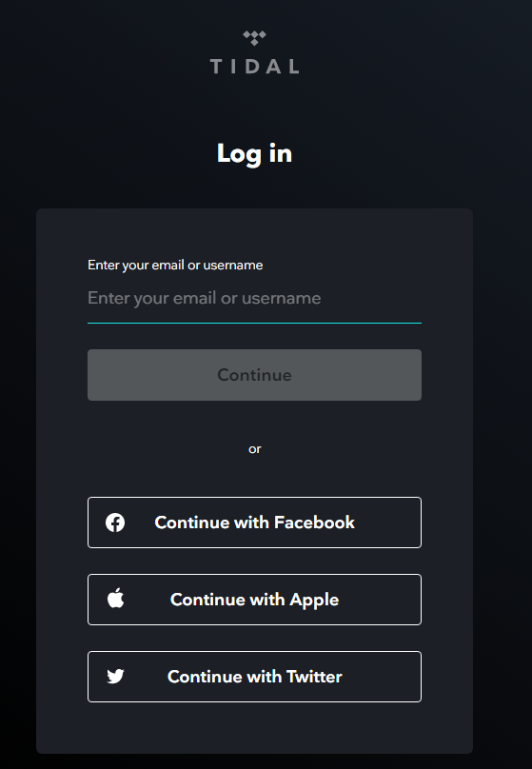This screenshot has height=769, width=532.
Task: Click the small label above the email field
Action: pyautogui.click(x=175, y=266)
